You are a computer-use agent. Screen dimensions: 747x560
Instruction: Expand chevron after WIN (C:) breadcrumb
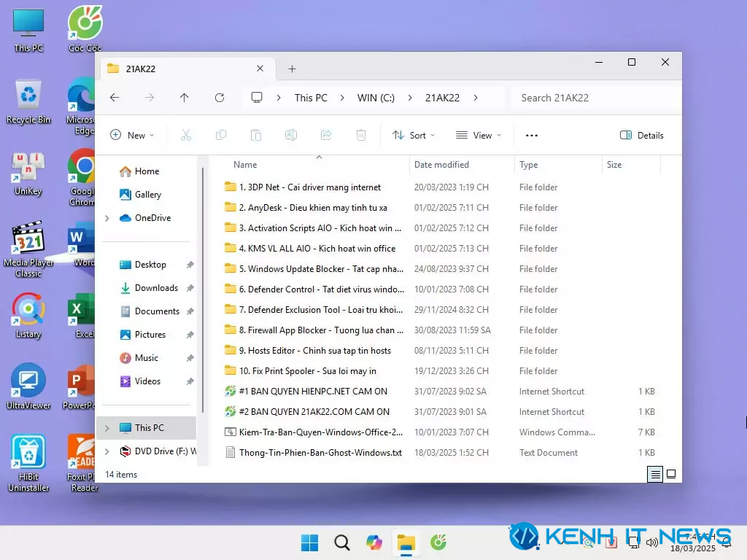coord(410,98)
